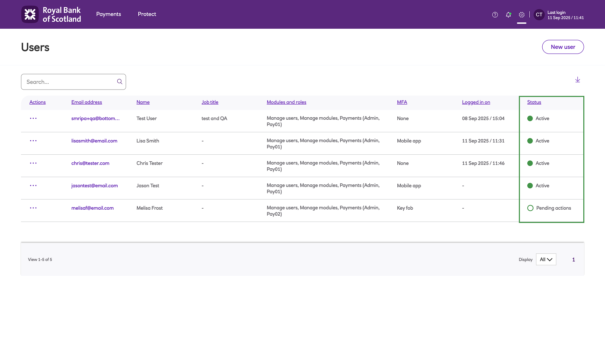Sort by Logged in on column
605x364 pixels.
476,102
